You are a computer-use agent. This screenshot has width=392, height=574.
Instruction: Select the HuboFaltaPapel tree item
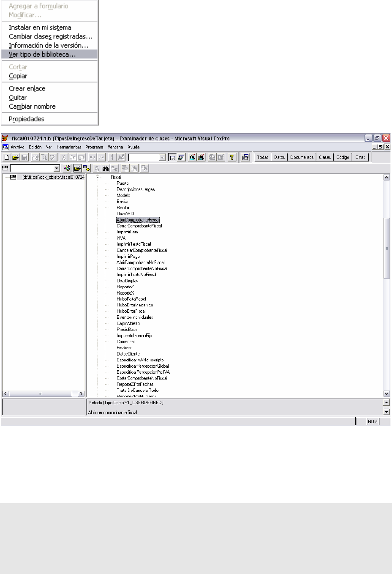coord(131,299)
